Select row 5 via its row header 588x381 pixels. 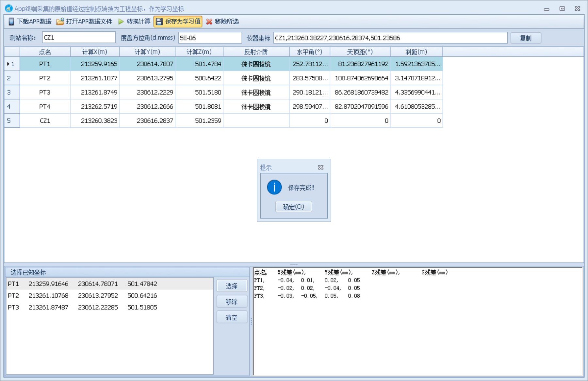(x=12, y=121)
